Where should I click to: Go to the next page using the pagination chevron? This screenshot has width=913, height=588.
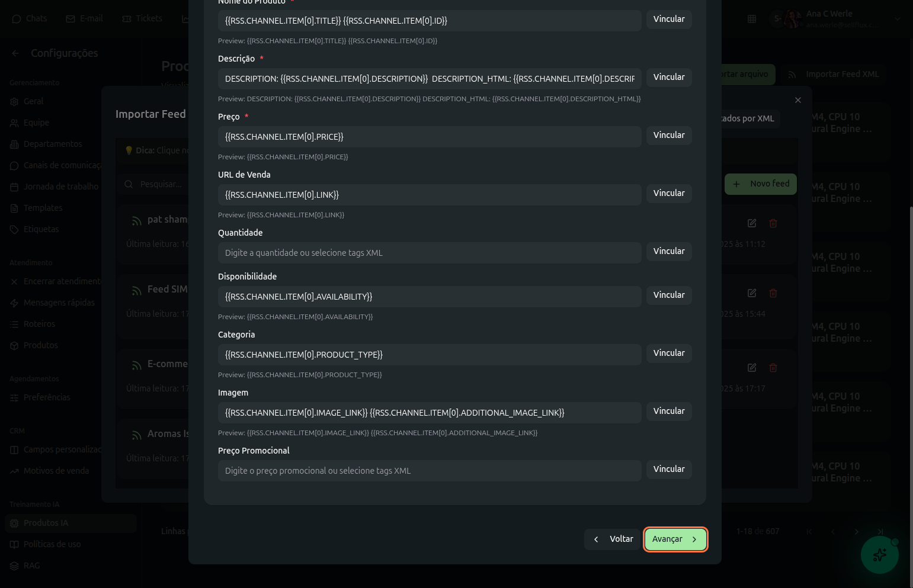[856, 532]
